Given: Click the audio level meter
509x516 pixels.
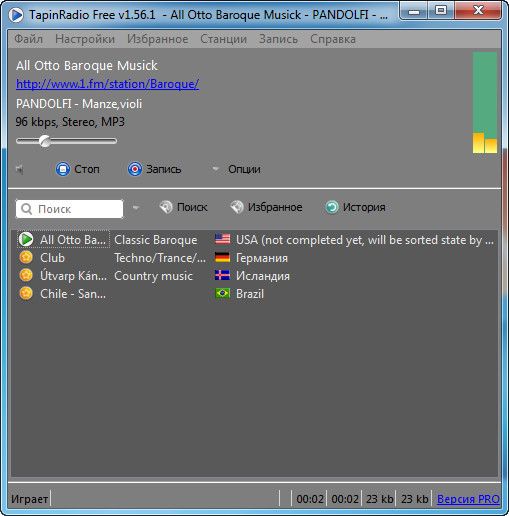Looking at the screenshot, I should click(485, 102).
